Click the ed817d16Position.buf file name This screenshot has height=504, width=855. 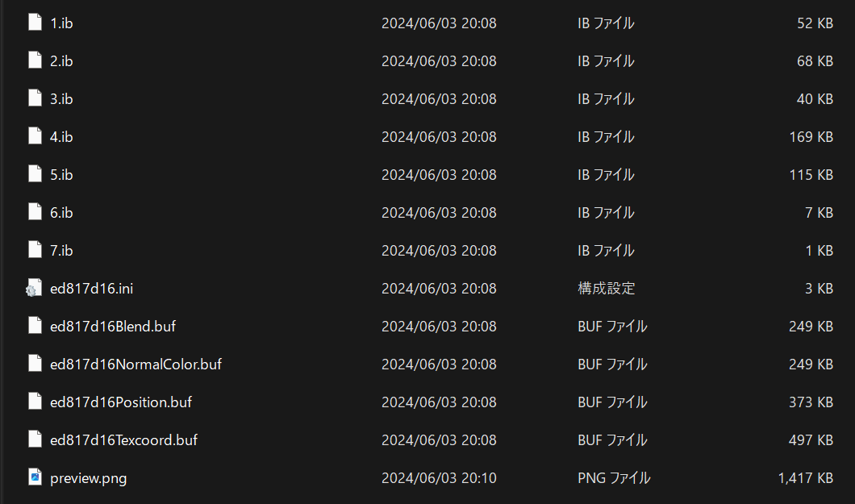121,402
